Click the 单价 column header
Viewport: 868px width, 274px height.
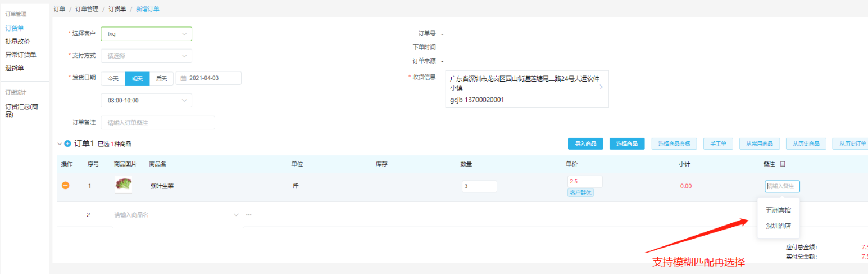click(x=572, y=164)
